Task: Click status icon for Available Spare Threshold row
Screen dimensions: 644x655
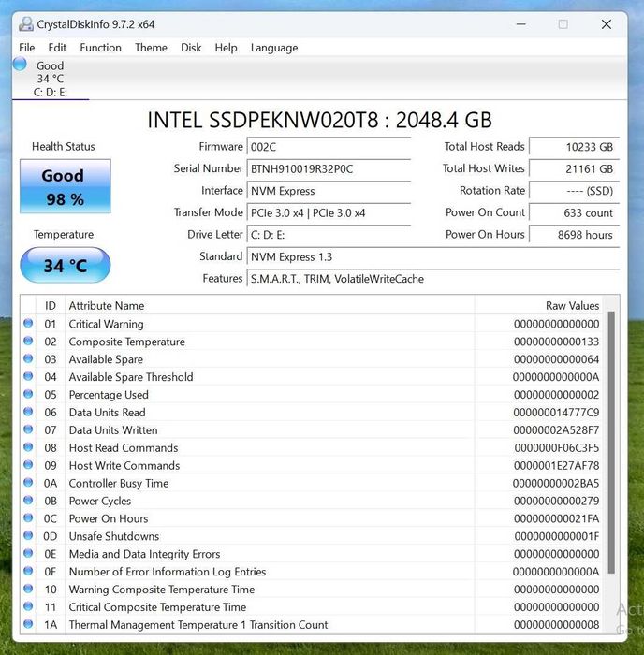Action: tap(28, 376)
